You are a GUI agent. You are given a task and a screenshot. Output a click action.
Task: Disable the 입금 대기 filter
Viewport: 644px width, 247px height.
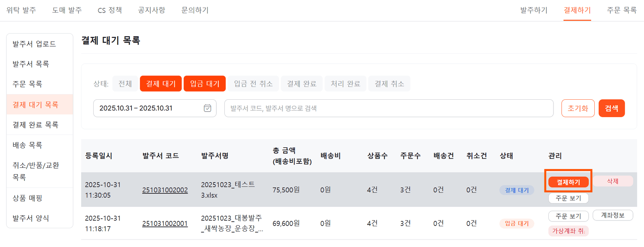point(204,83)
